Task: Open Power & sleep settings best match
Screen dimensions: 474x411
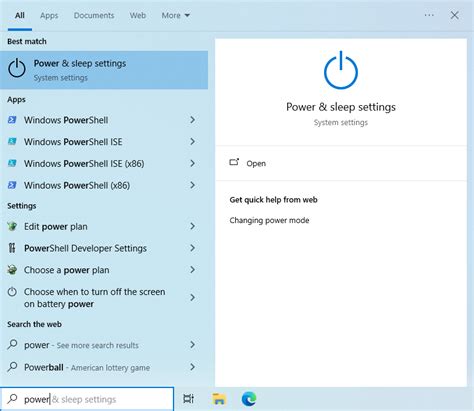Action: click(104, 70)
